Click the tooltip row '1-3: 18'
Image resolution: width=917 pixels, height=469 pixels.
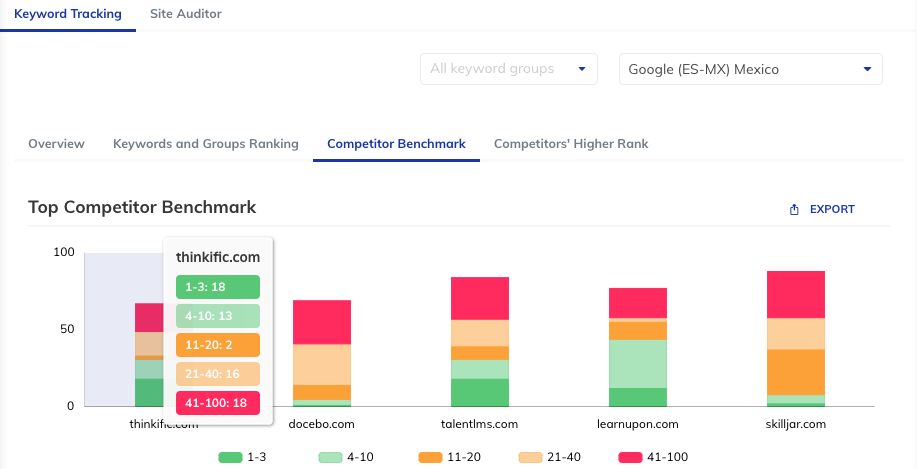click(x=218, y=287)
